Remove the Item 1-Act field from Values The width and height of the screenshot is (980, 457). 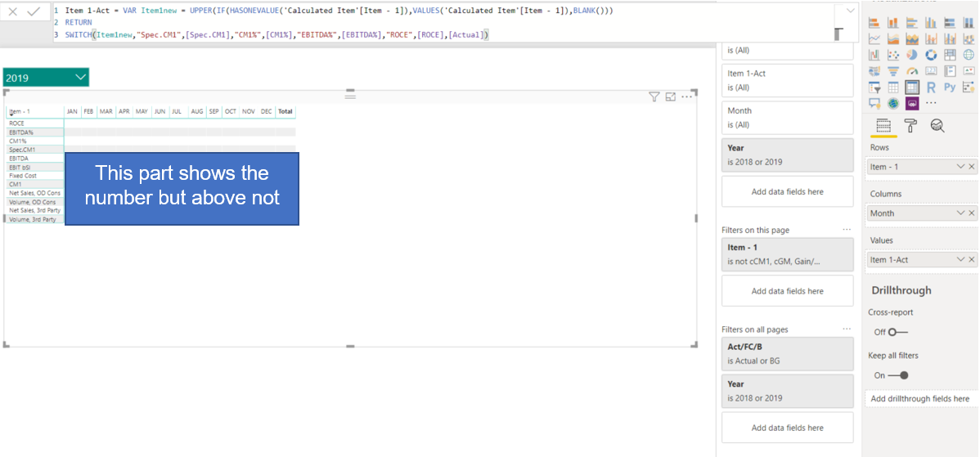point(971,260)
